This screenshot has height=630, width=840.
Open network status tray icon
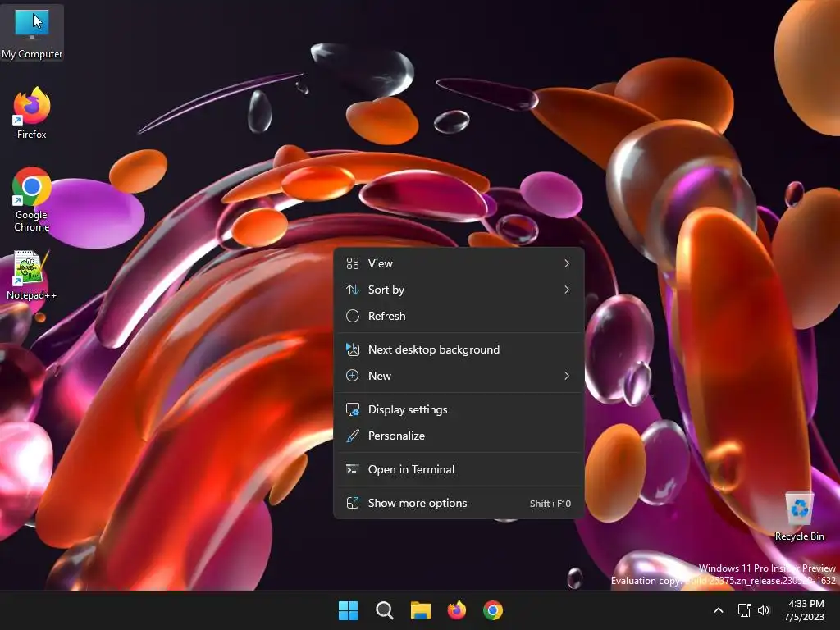(744, 610)
